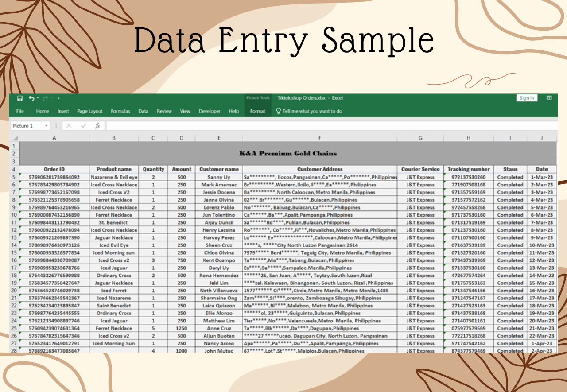Click customer name Jessie Docena
567x392 pixels.
pos(219,192)
